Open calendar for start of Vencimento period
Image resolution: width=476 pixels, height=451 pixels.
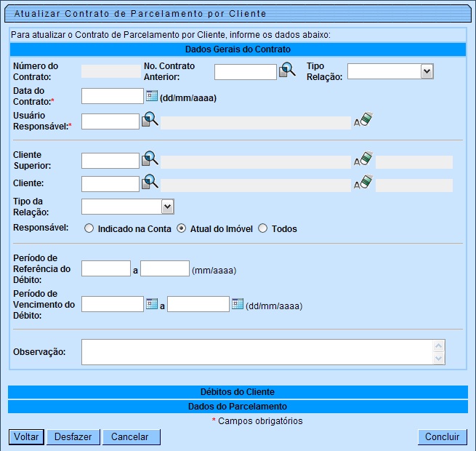click(x=152, y=304)
